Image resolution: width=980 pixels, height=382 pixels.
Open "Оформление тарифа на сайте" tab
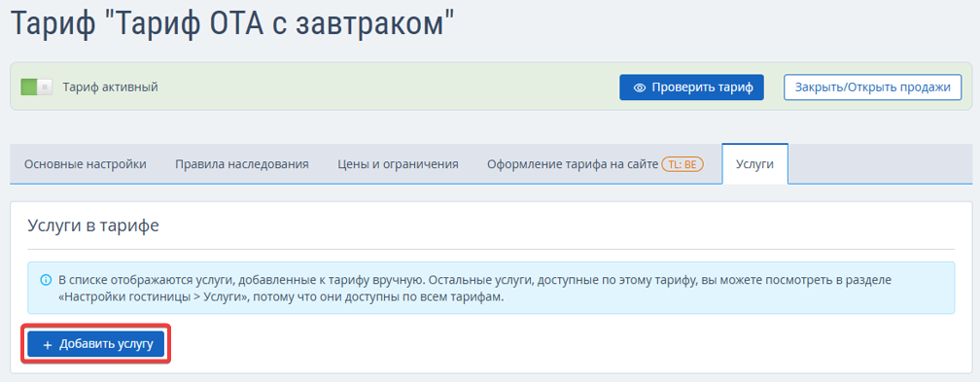click(x=596, y=164)
